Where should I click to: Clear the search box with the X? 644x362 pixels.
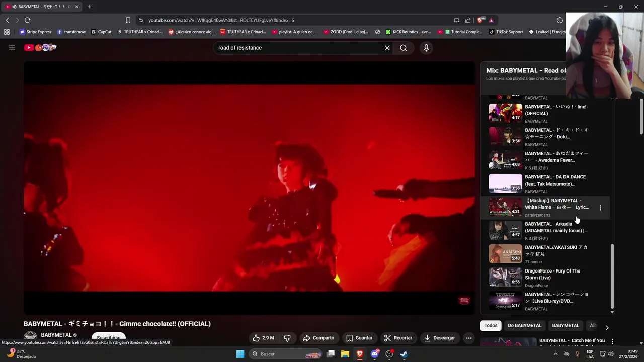[387, 48]
